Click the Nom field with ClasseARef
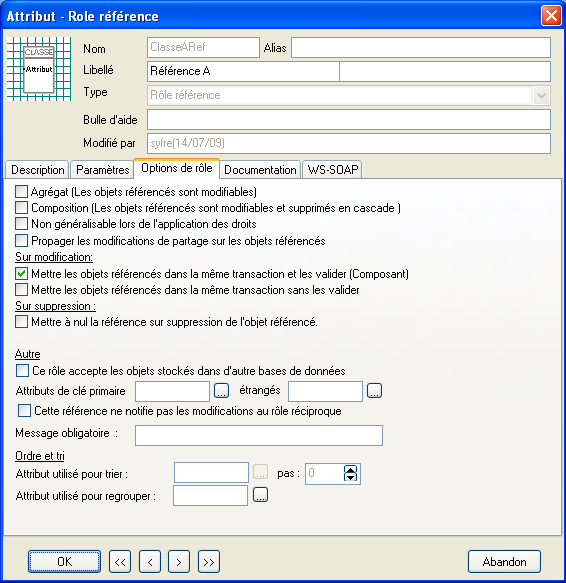Screen dimensions: 566x583 [x=203, y=47]
